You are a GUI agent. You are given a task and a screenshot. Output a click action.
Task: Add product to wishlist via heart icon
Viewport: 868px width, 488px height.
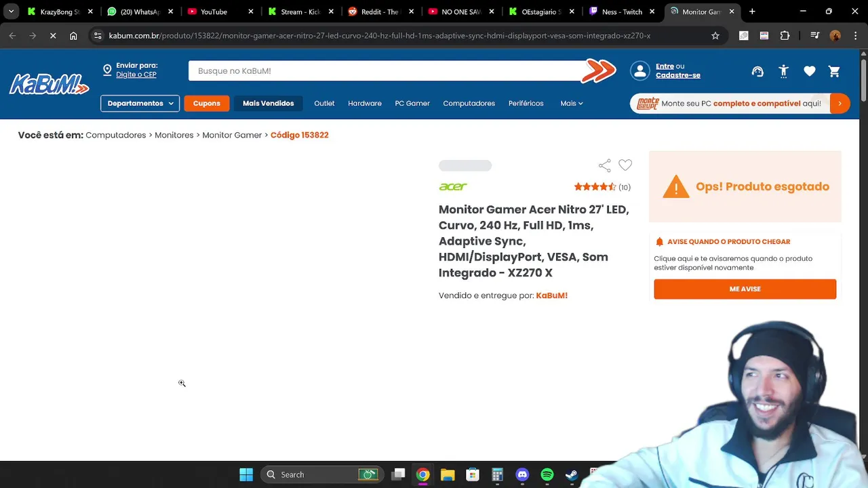pyautogui.click(x=625, y=165)
